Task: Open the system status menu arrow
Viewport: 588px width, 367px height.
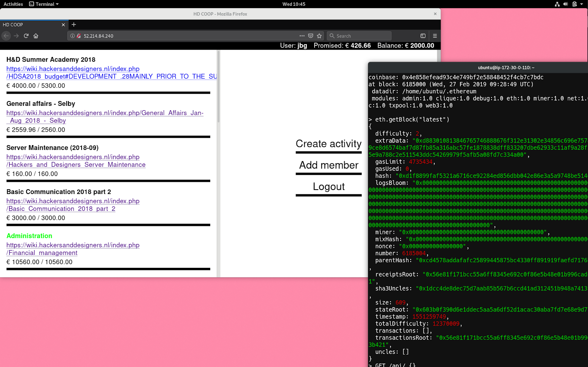Action: coord(581,4)
